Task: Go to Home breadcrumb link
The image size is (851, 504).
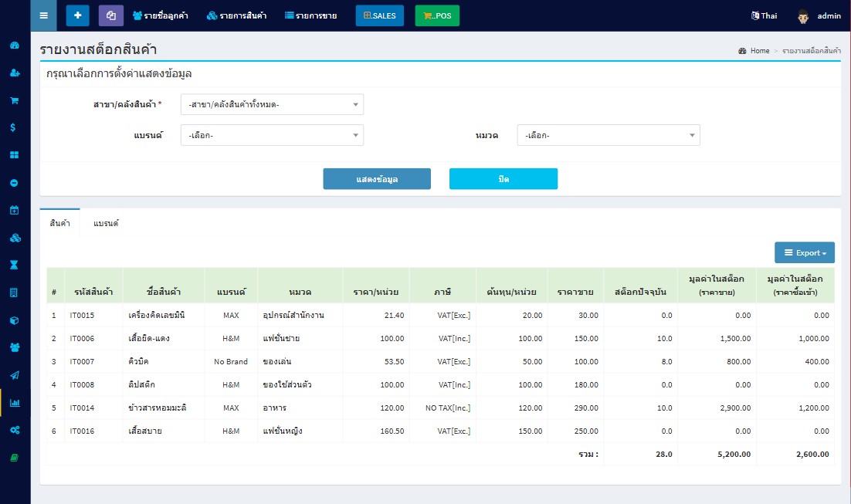Action: [x=760, y=50]
